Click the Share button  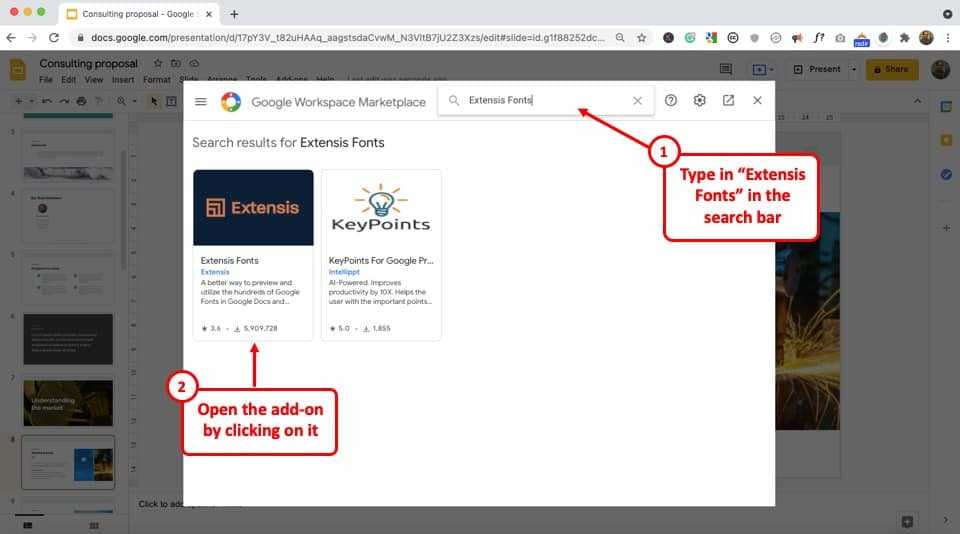click(892, 69)
